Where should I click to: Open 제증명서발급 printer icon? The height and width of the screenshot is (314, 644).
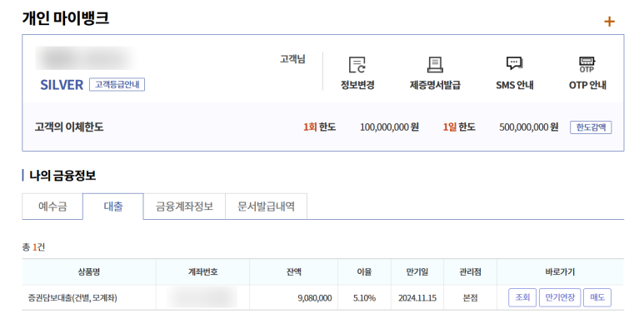(435, 64)
